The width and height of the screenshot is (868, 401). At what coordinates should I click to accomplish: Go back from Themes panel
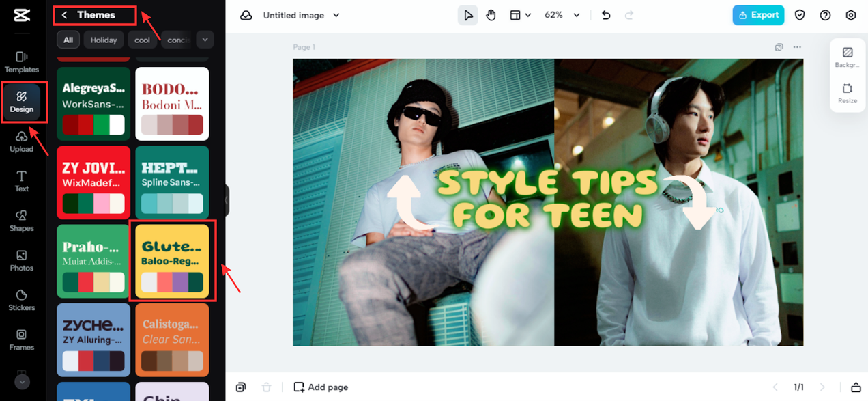click(x=65, y=15)
